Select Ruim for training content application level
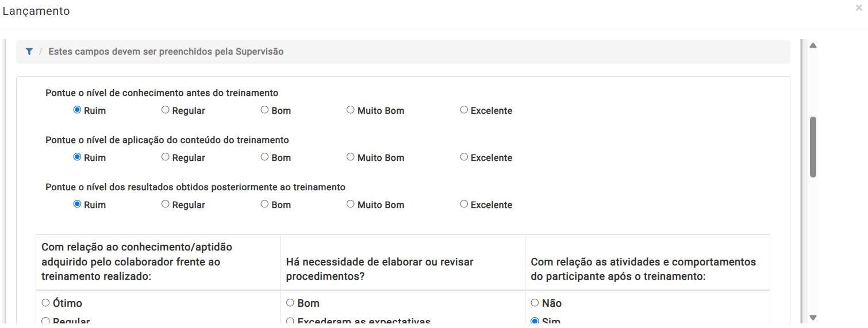 pos(77,157)
